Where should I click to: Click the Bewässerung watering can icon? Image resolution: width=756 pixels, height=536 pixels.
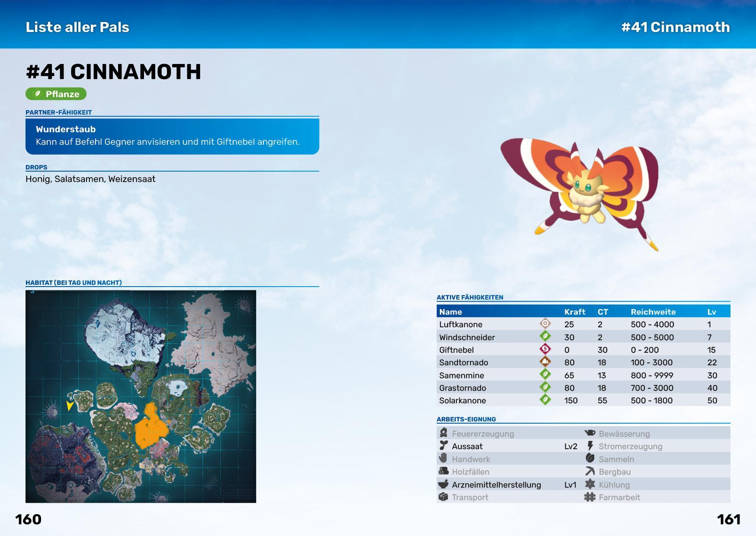(x=590, y=433)
